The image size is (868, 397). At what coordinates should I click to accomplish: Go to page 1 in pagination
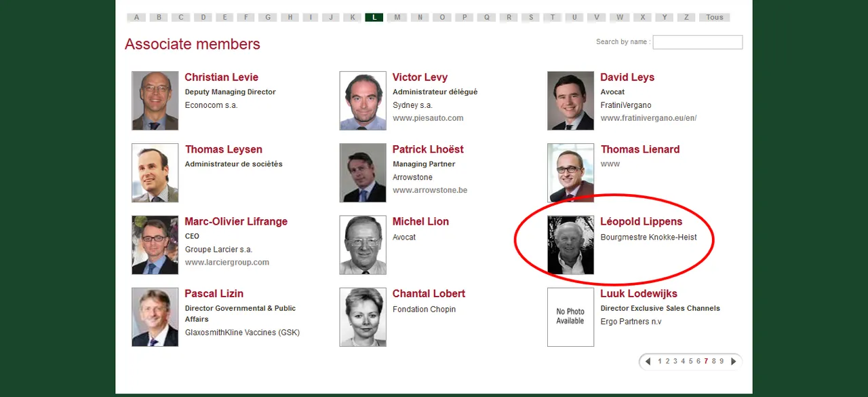pos(660,362)
